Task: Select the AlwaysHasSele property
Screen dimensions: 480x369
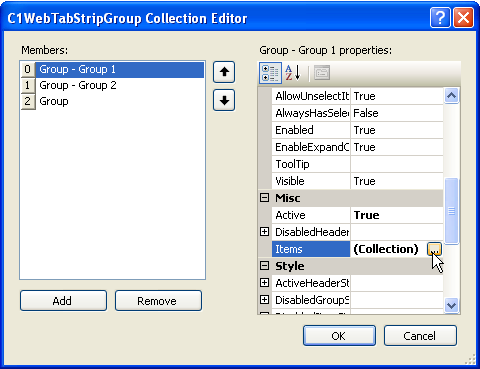Action: point(311,113)
